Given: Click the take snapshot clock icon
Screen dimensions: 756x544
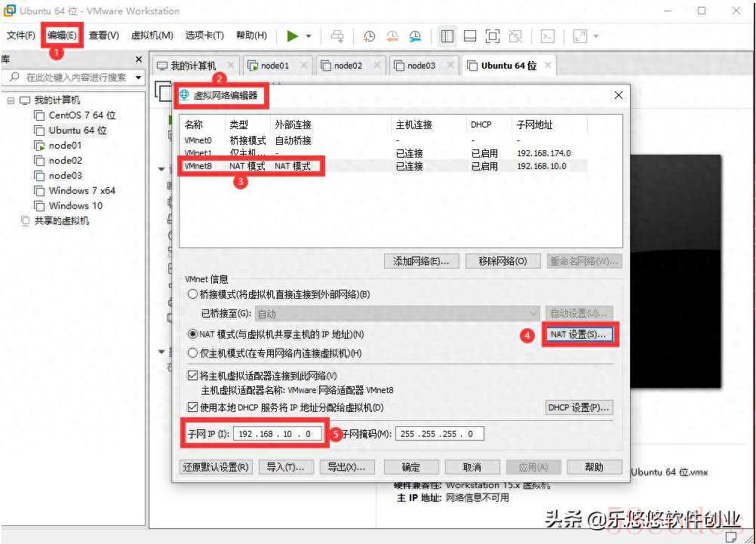Looking at the screenshot, I should [369, 36].
